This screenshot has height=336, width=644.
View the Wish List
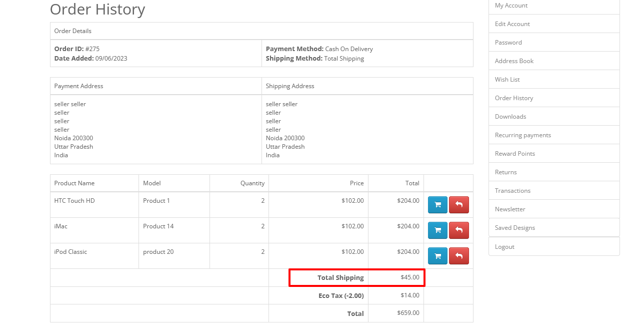[554, 80]
